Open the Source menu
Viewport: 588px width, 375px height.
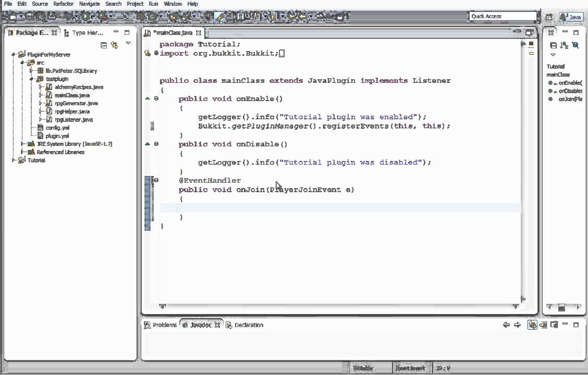(x=40, y=4)
